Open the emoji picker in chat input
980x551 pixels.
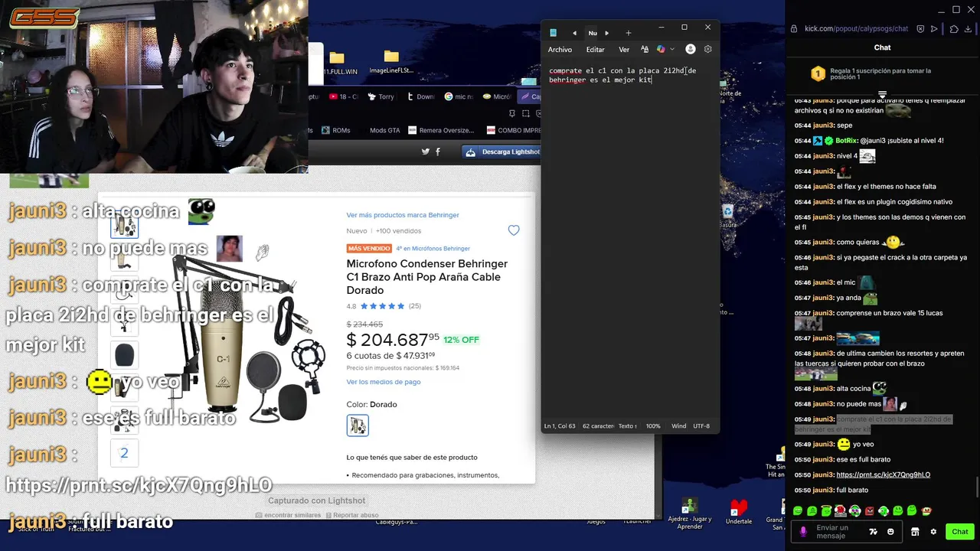click(890, 532)
